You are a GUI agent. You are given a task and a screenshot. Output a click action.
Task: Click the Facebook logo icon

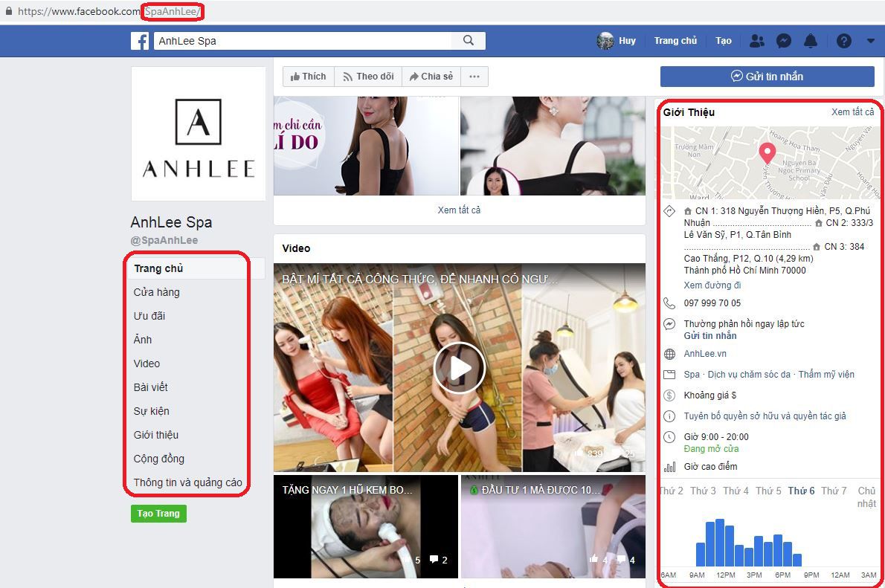click(x=140, y=41)
